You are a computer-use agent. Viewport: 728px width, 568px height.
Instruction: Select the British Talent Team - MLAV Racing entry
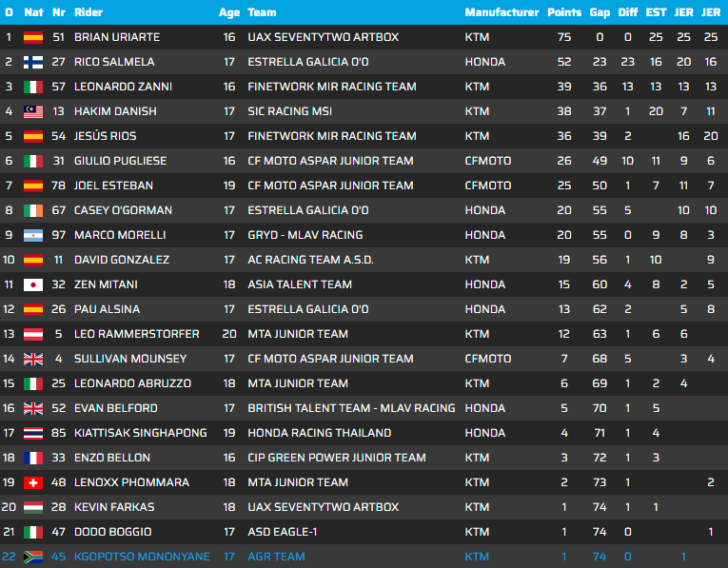(351, 408)
